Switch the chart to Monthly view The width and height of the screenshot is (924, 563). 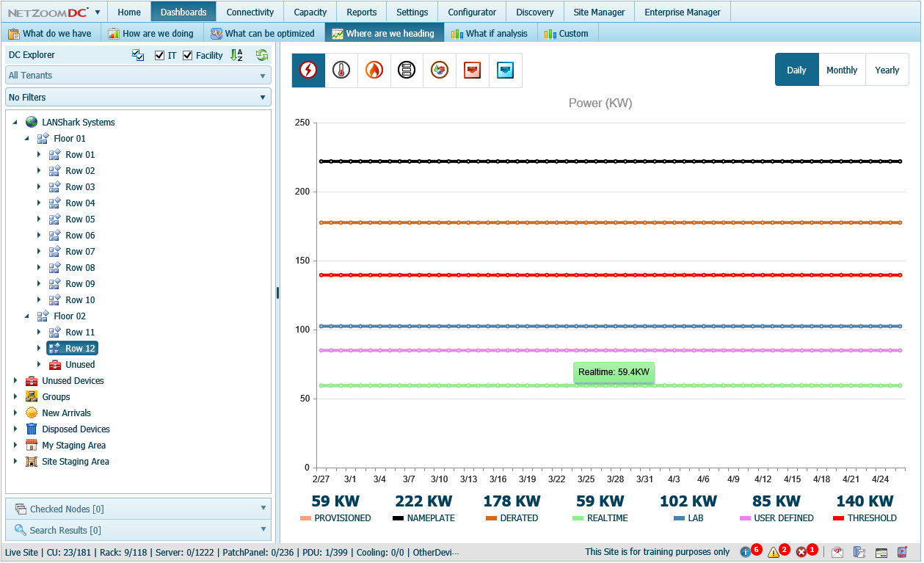click(842, 70)
